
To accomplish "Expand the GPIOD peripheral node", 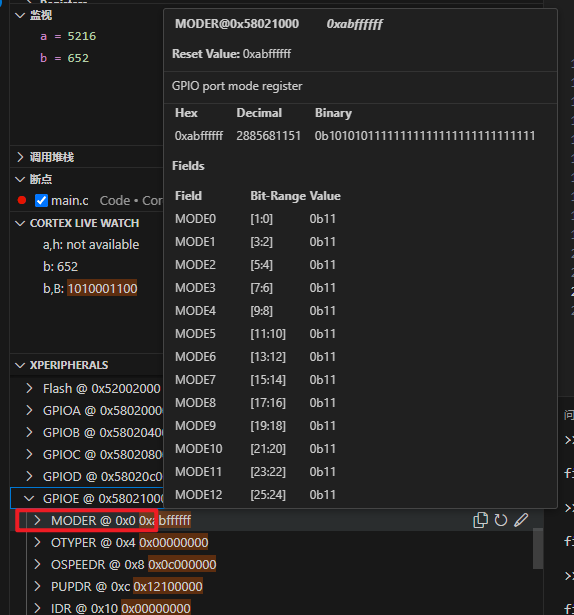I will pyautogui.click(x=29, y=476).
